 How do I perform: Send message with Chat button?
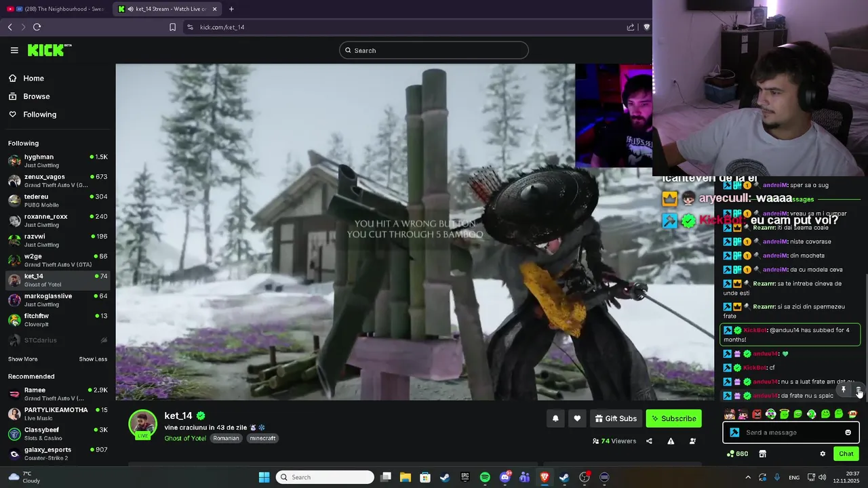846,454
